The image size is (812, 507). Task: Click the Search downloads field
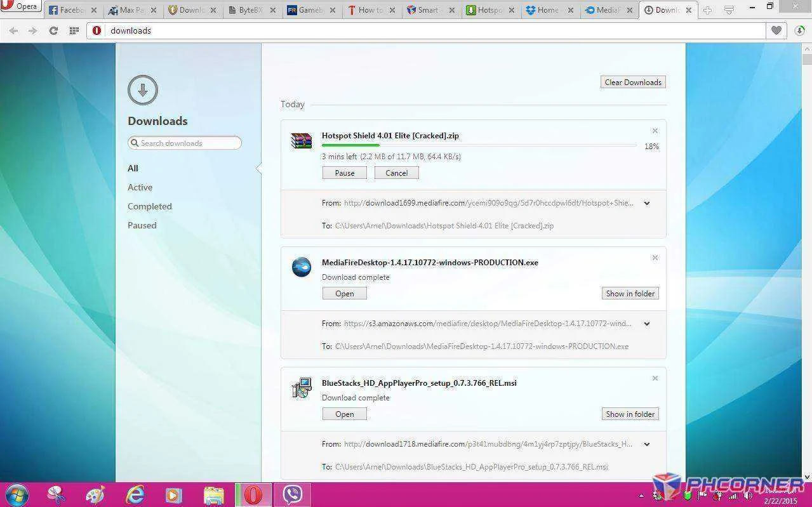point(185,143)
